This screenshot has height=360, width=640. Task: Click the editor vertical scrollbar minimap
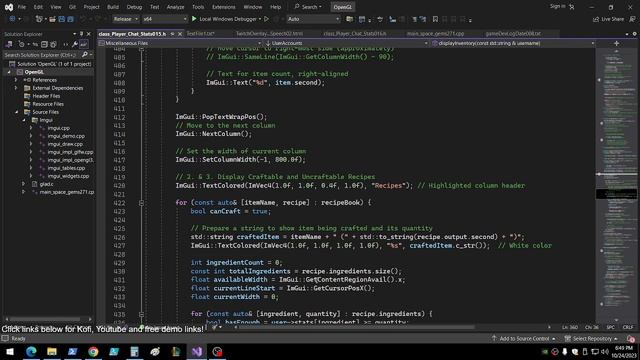616,185
